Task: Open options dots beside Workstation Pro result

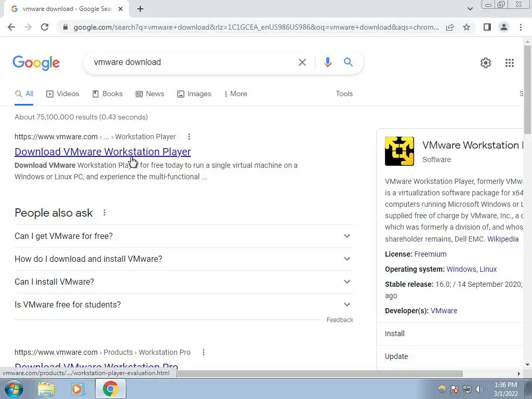Action: [x=204, y=352]
